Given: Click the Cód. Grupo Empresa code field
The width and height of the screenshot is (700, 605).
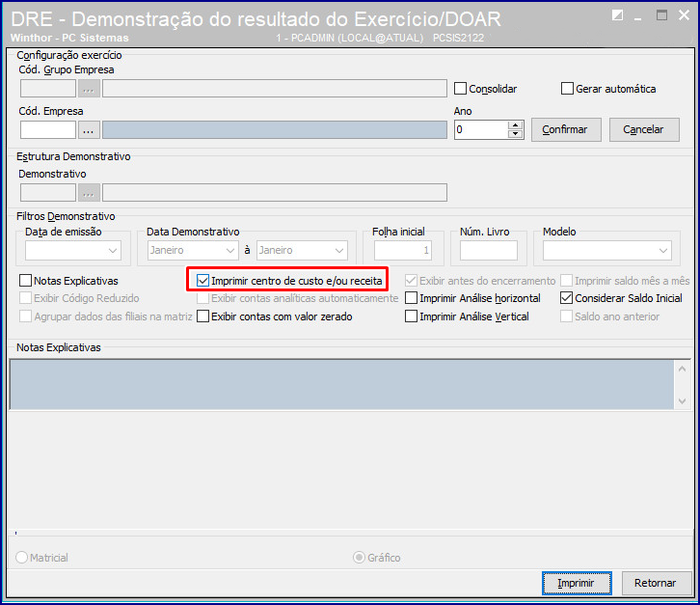Looking at the screenshot, I should click(x=48, y=89).
